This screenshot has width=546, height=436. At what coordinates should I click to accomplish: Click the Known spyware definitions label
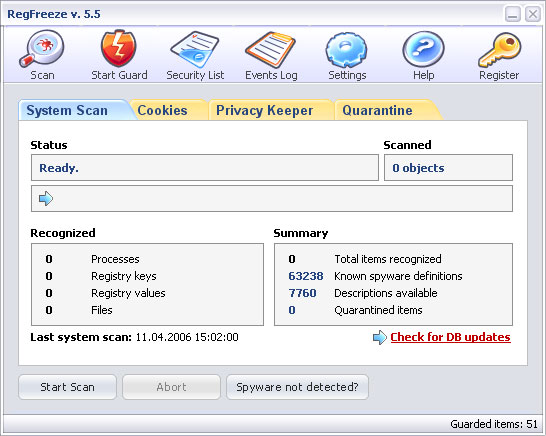pyautogui.click(x=398, y=276)
